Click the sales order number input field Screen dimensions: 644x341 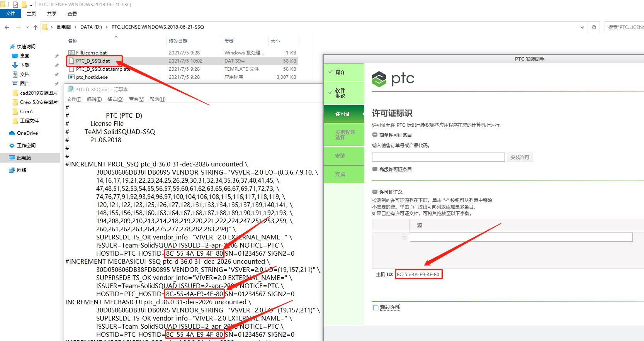(x=438, y=157)
